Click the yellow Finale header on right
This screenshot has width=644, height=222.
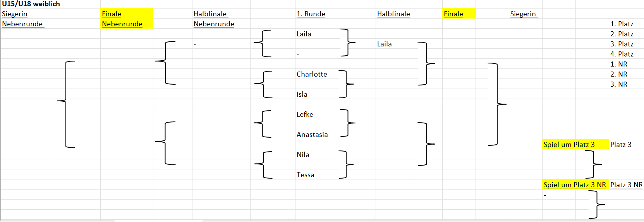click(459, 14)
